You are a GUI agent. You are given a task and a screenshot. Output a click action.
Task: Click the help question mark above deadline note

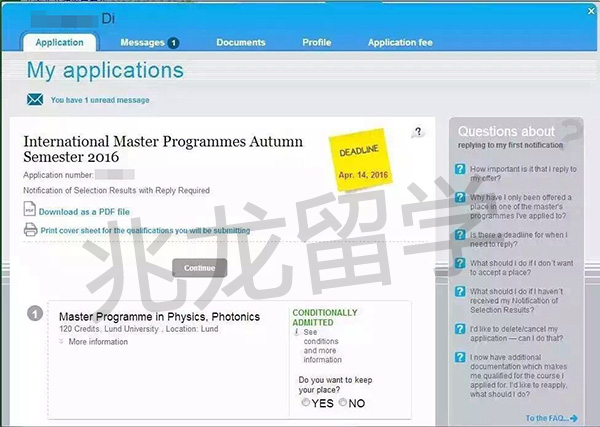coord(417,132)
